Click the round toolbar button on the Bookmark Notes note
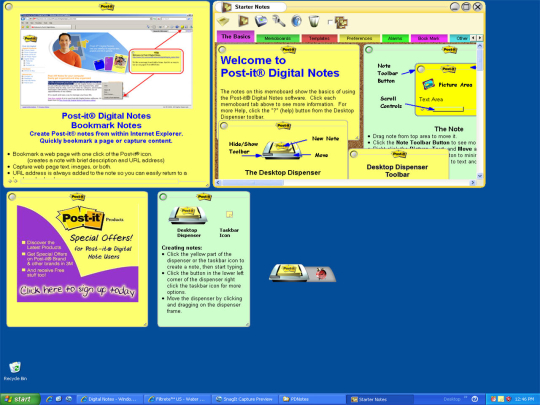Viewport: 540px width, 405px height. (x=9, y=7)
